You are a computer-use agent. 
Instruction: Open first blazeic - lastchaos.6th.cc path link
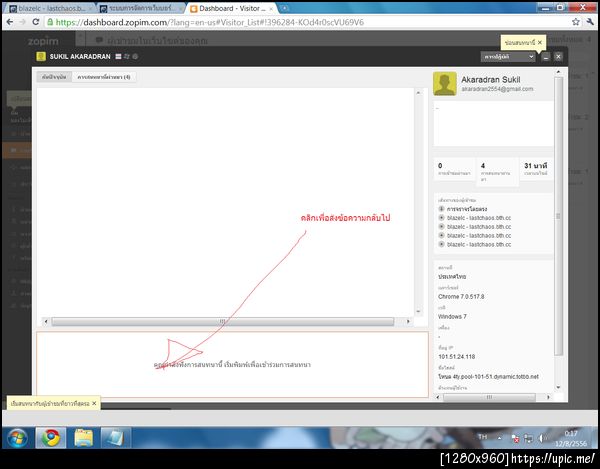click(x=479, y=218)
